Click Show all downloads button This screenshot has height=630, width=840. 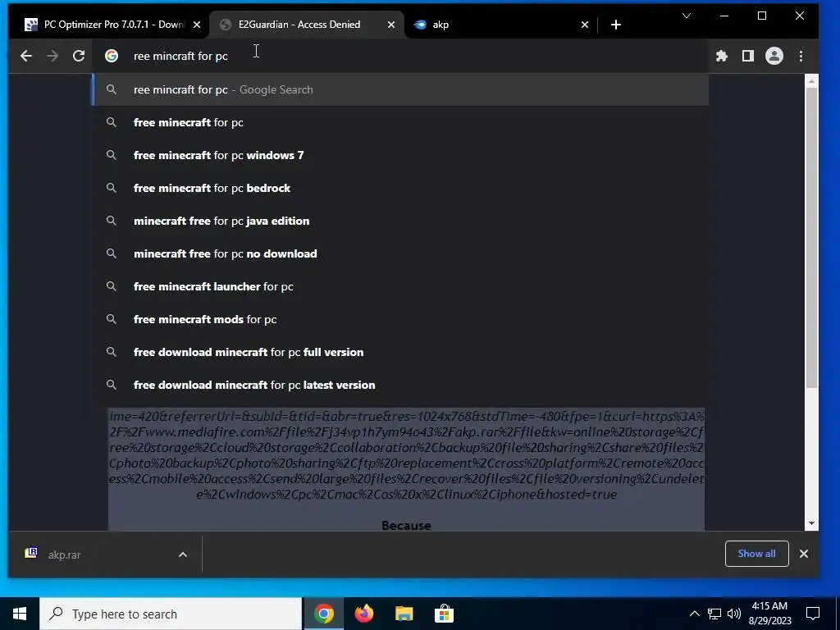(x=756, y=554)
